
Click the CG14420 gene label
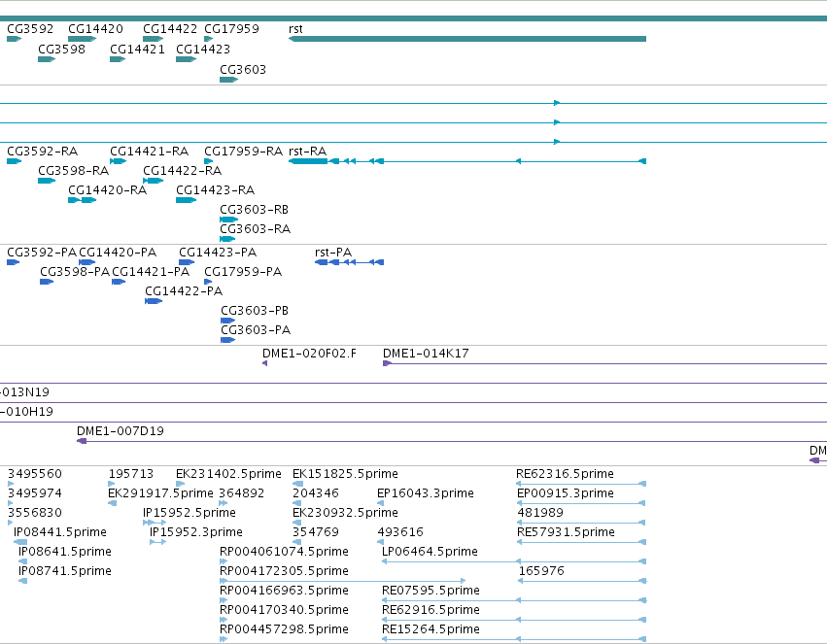(x=95, y=28)
